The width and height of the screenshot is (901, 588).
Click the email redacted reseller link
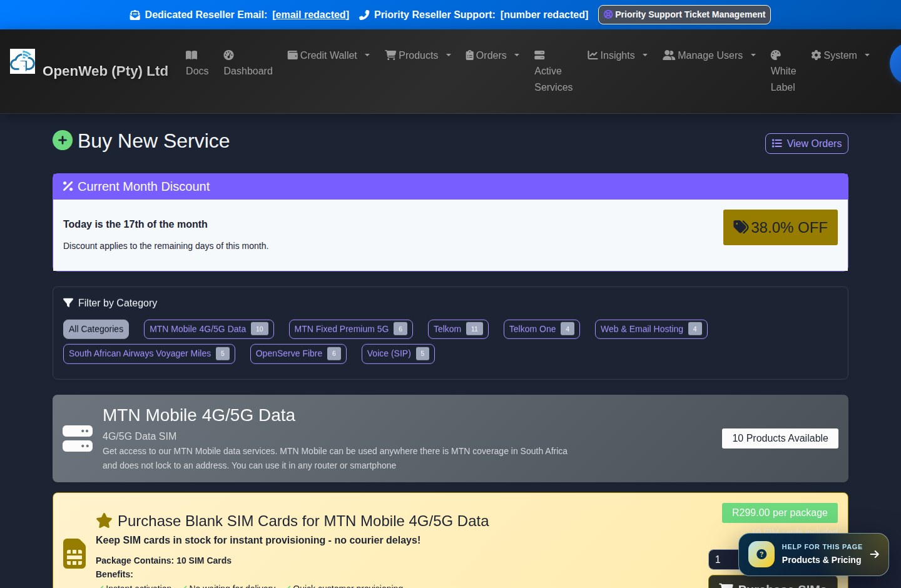[311, 14]
